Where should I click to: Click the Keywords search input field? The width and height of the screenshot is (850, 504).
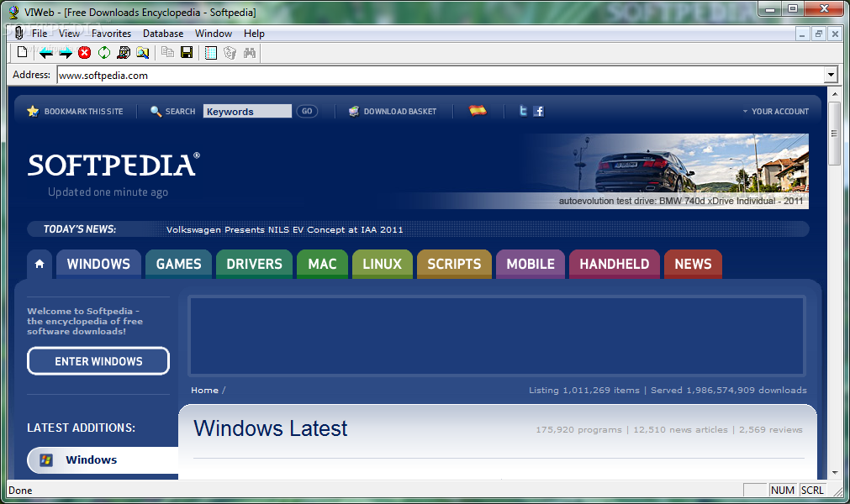(x=247, y=112)
